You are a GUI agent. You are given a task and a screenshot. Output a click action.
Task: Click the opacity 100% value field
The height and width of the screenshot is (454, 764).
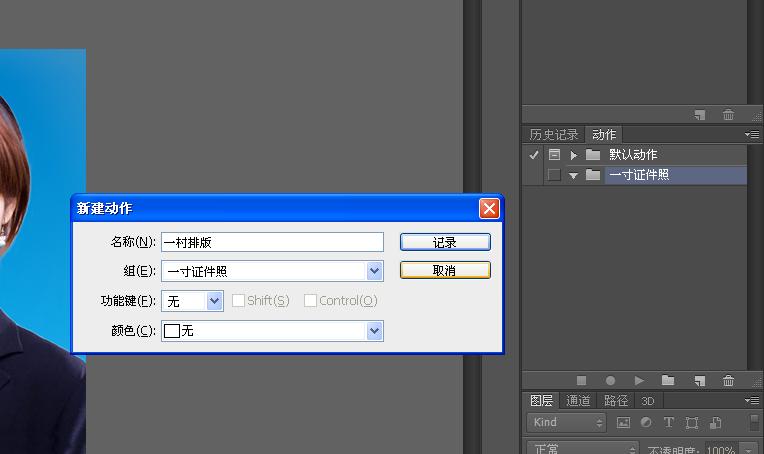coord(720,449)
